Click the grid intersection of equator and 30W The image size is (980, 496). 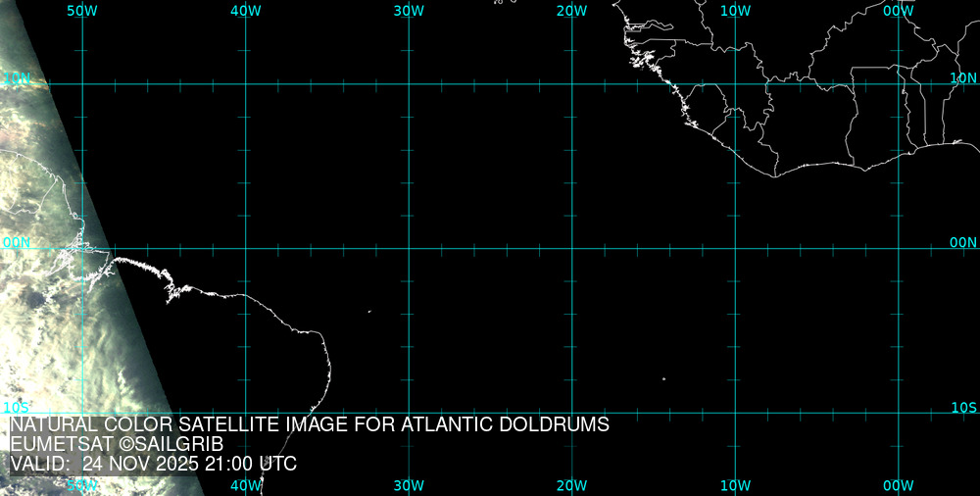(409, 248)
